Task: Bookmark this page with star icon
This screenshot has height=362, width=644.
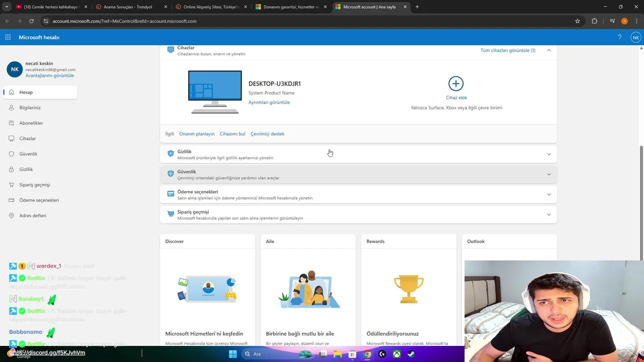Action: (x=578, y=21)
